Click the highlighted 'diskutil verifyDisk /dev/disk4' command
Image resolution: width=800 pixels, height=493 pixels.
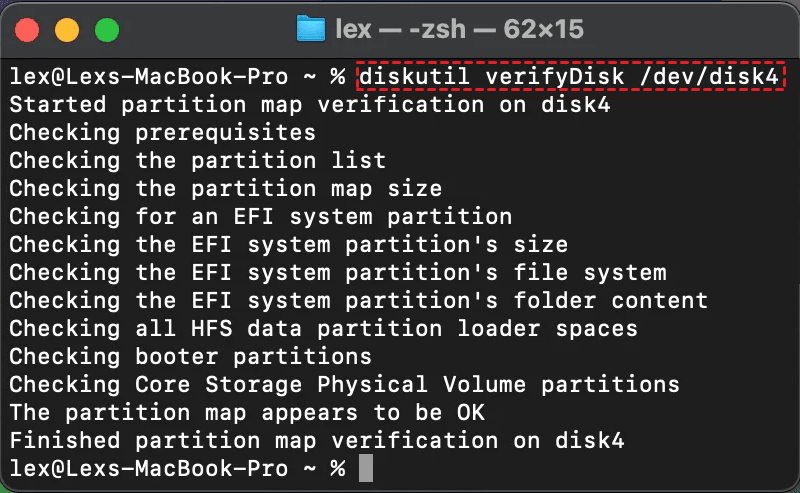(x=571, y=76)
